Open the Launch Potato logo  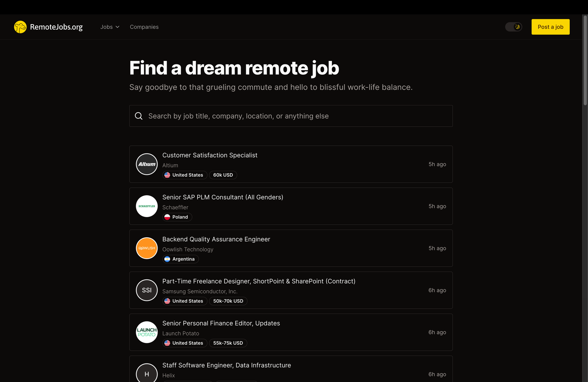[147, 332]
